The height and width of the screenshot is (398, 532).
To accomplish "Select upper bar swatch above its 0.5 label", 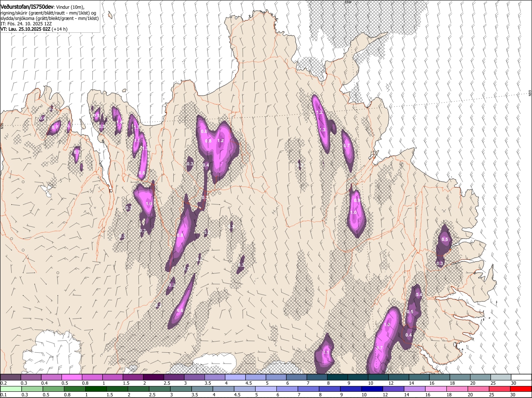I will tap(71, 377).
